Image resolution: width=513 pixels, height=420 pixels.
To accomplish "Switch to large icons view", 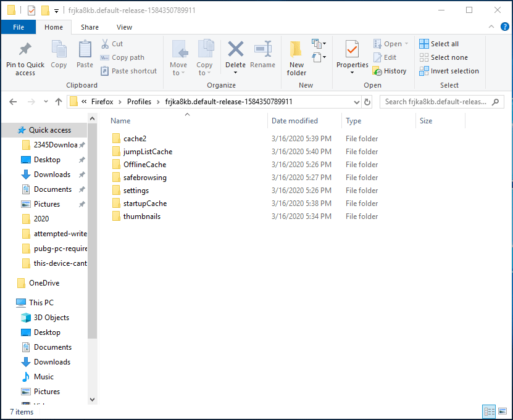I will click(502, 411).
